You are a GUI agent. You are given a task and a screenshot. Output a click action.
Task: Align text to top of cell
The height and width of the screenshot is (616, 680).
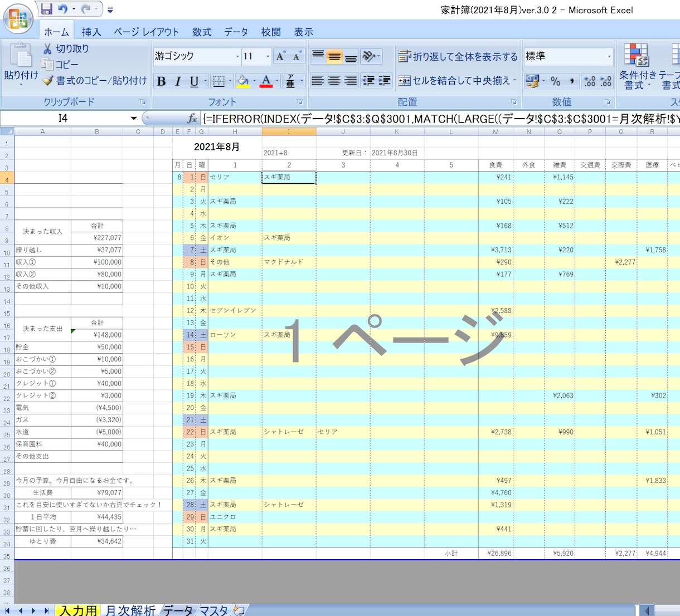coord(318,56)
